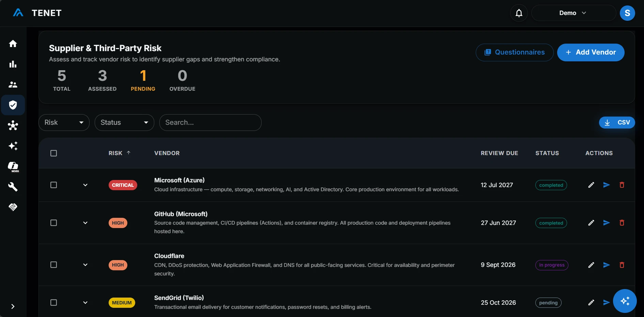
Task: Open the Home icon in sidebar
Action: point(13,44)
